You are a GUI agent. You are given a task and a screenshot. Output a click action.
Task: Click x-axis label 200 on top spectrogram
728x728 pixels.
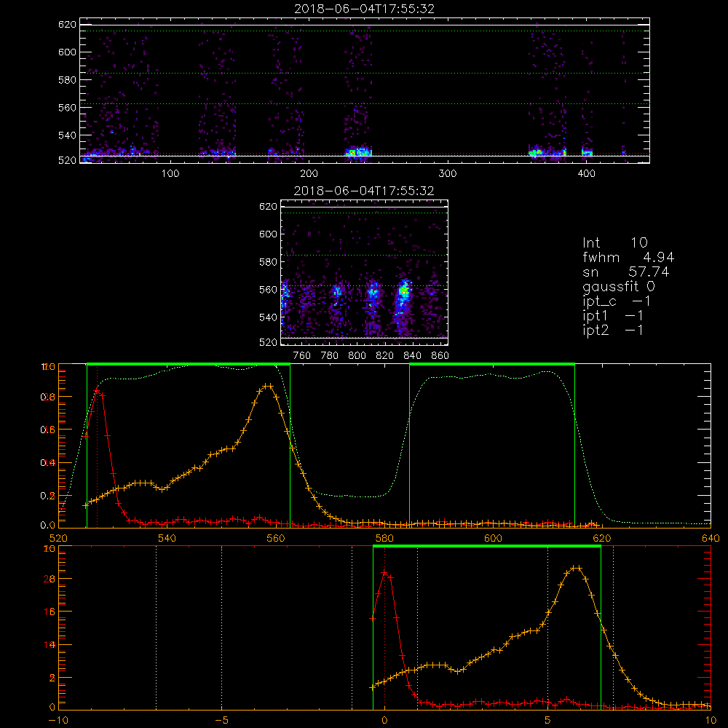click(x=309, y=174)
